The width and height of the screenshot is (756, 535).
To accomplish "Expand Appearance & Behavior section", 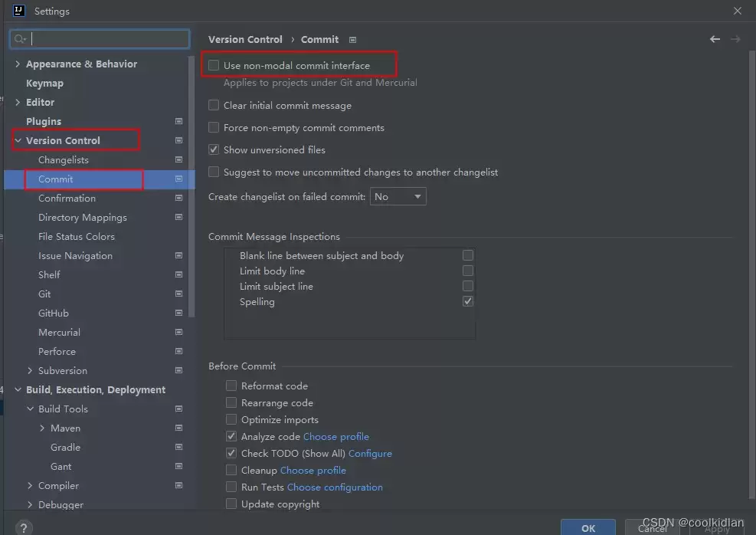I will 18,64.
